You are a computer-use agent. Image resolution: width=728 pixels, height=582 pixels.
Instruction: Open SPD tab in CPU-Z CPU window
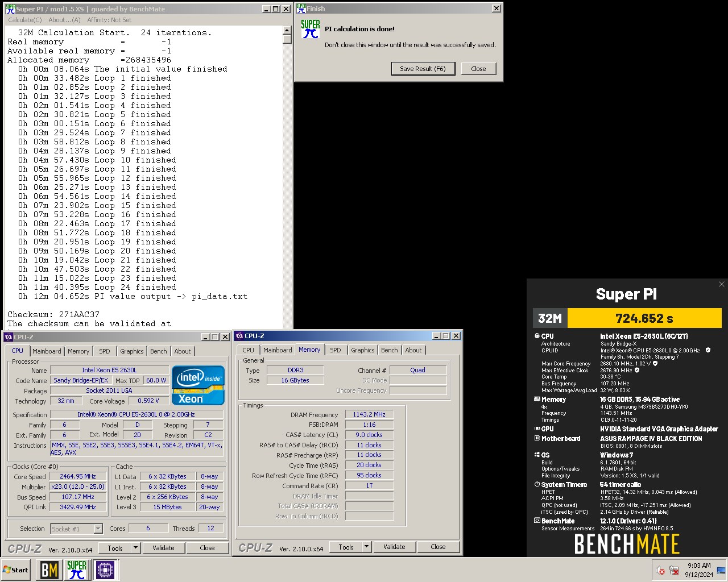click(x=105, y=351)
